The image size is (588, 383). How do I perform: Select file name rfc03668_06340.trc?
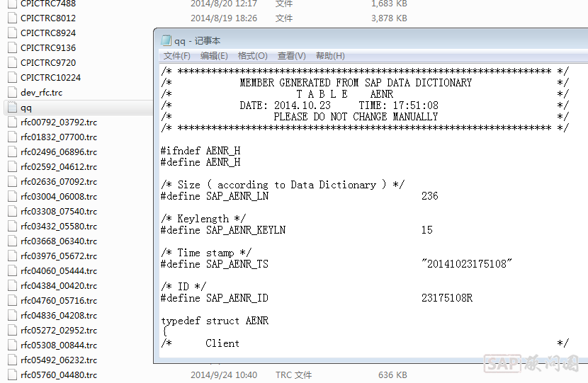59,241
